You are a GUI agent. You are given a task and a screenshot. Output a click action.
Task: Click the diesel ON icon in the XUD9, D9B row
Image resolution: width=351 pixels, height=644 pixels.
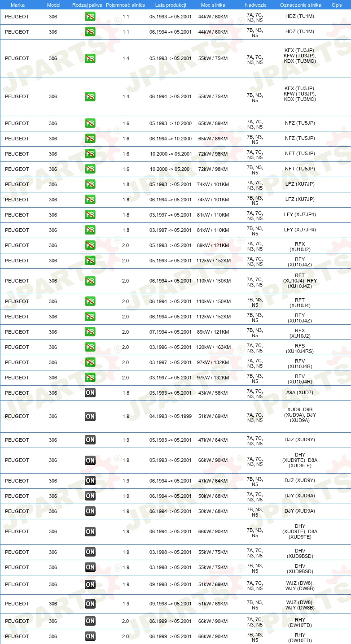coord(90,416)
